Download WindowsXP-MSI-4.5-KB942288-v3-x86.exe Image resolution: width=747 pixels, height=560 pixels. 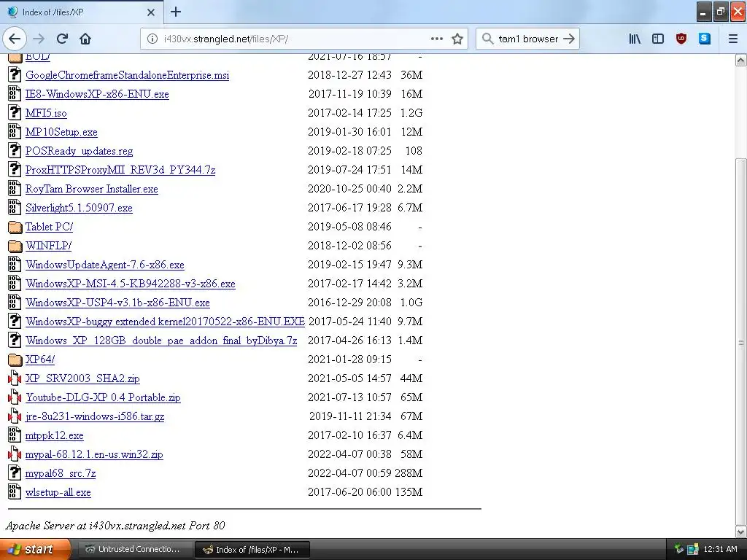tap(131, 284)
